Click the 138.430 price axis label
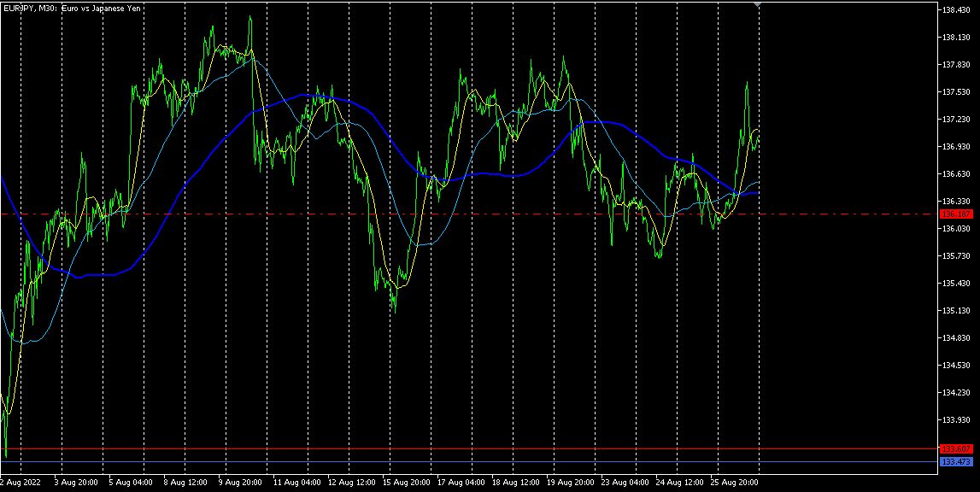 (956, 10)
